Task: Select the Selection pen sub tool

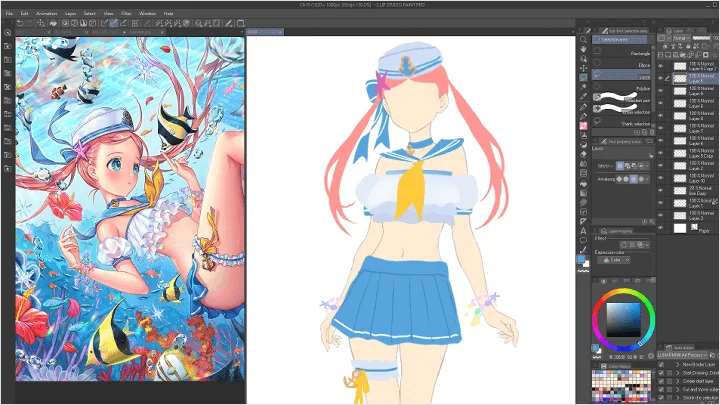Action: click(x=621, y=97)
